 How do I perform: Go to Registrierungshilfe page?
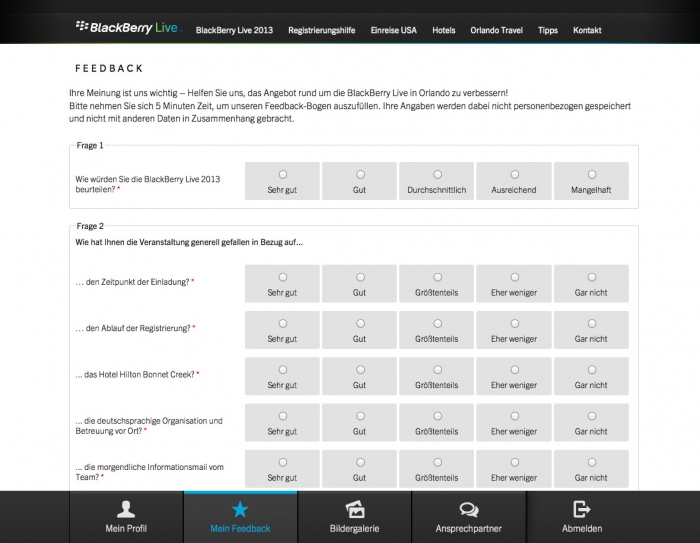click(x=321, y=30)
